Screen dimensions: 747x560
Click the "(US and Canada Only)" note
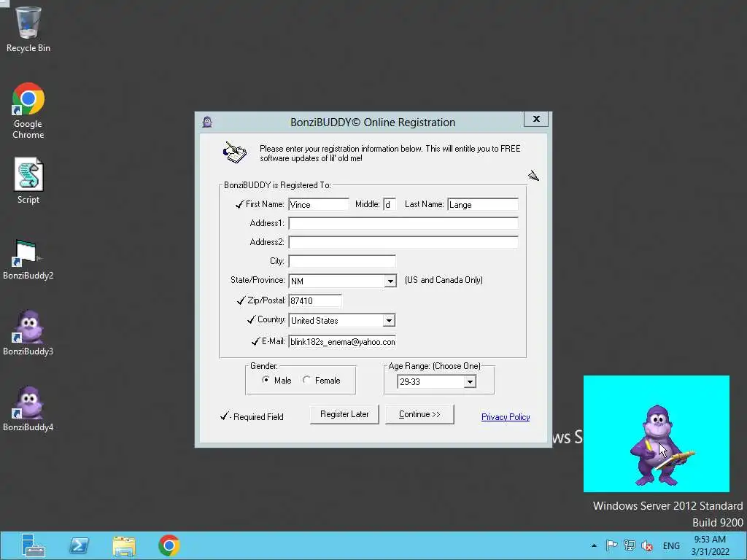click(x=444, y=280)
